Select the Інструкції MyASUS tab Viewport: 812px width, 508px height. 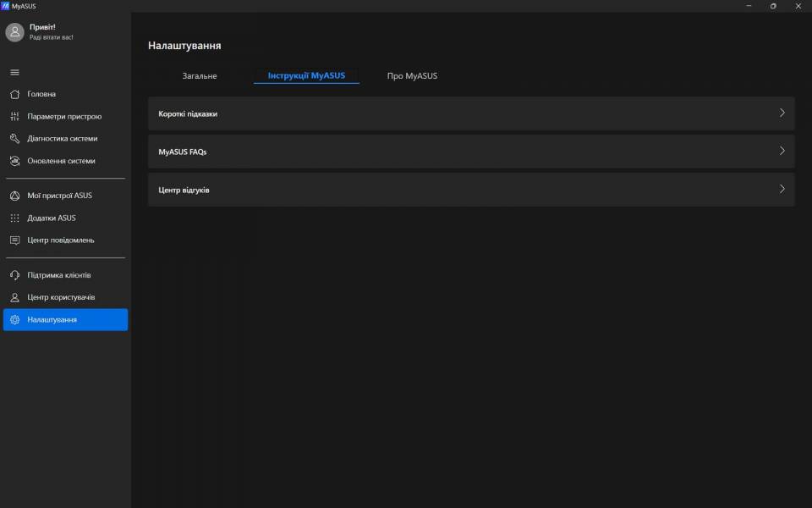point(306,75)
